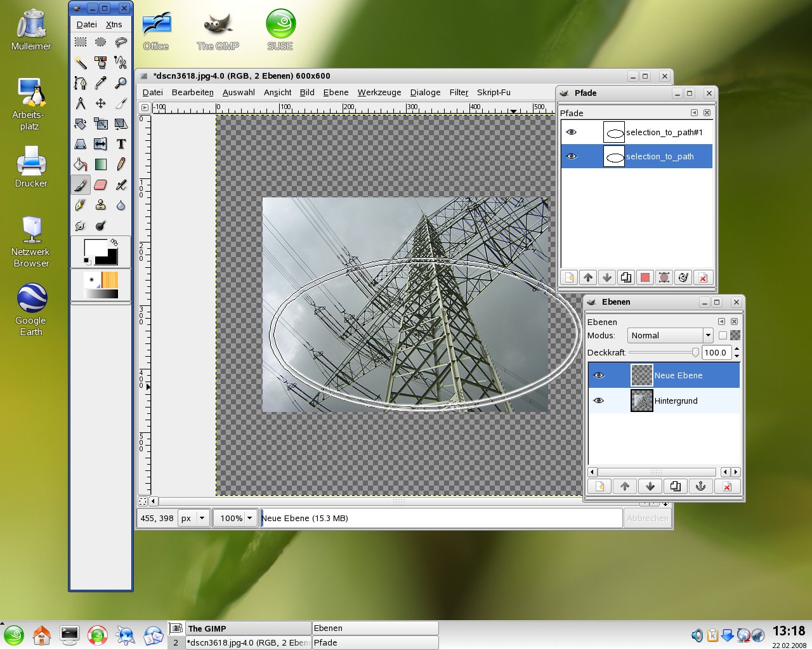Select the Color Picker eyedropper tool
This screenshot has height=650, width=812.
tap(100, 83)
